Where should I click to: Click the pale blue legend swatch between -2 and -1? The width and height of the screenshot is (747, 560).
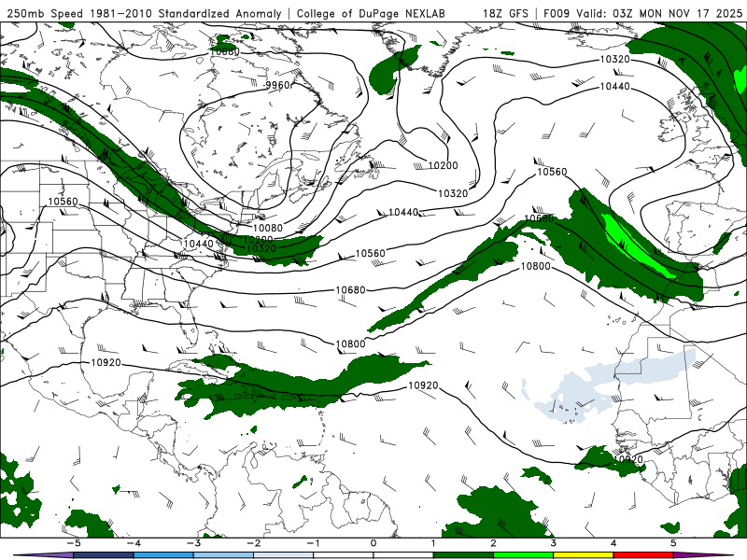click(x=284, y=555)
